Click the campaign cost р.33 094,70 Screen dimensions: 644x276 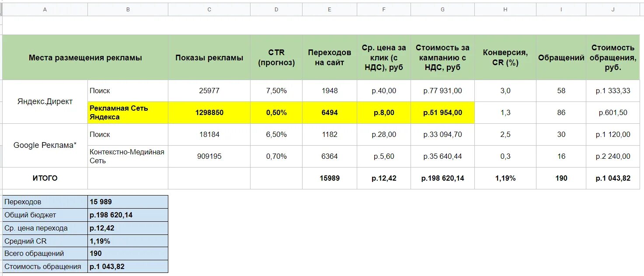click(442, 134)
